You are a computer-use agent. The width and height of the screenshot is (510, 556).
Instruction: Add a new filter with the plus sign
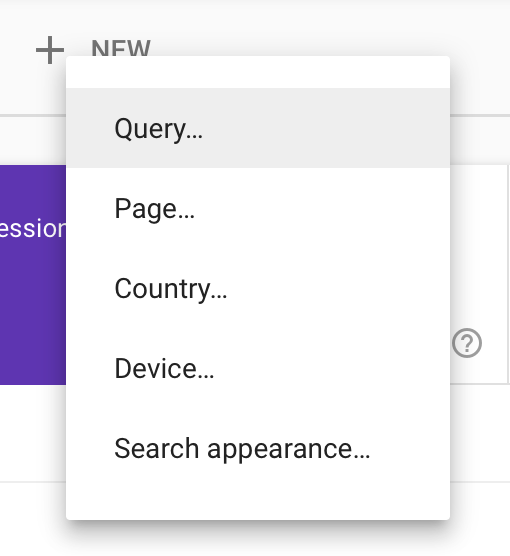tap(50, 50)
